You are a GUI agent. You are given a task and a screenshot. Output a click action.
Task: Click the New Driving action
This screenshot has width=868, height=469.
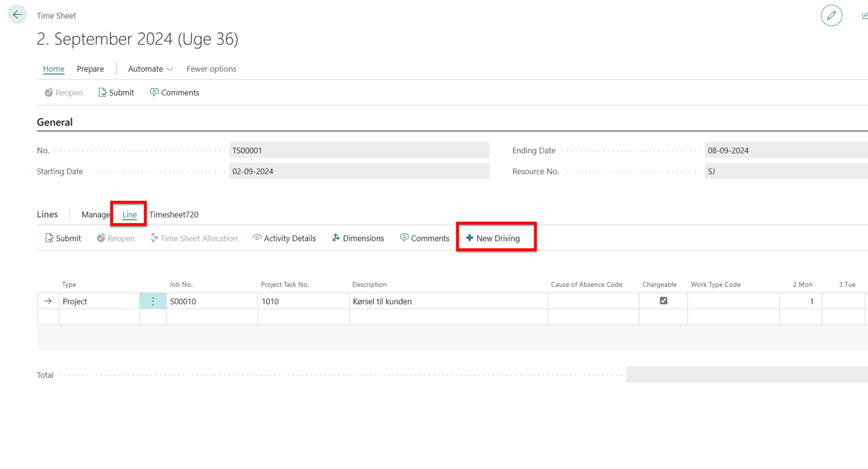pos(492,238)
